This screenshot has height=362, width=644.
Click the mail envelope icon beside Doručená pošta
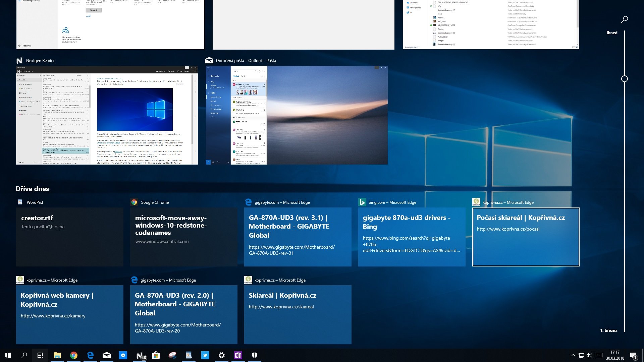click(x=209, y=60)
